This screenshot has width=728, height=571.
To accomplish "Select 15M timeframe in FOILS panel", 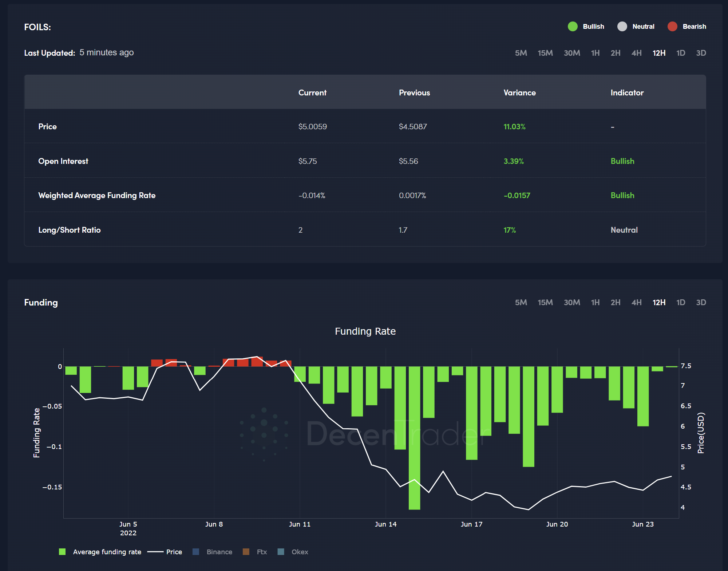I will point(545,53).
